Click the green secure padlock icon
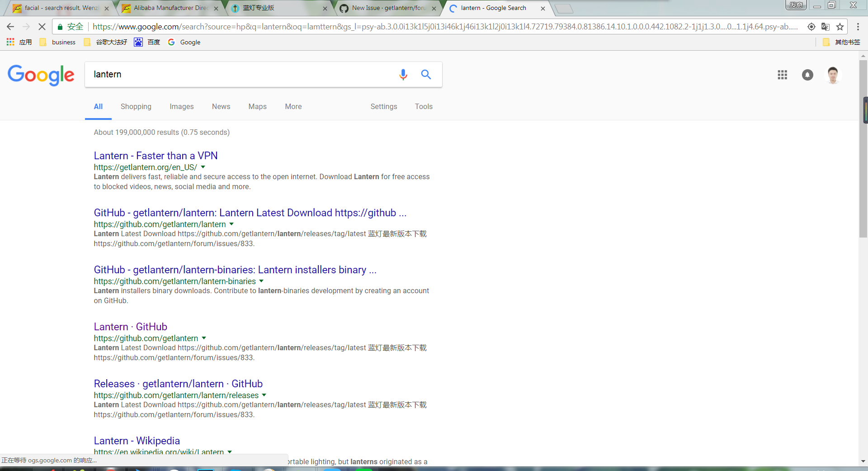Image resolution: width=868 pixels, height=471 pixels. tap(60, 27)
